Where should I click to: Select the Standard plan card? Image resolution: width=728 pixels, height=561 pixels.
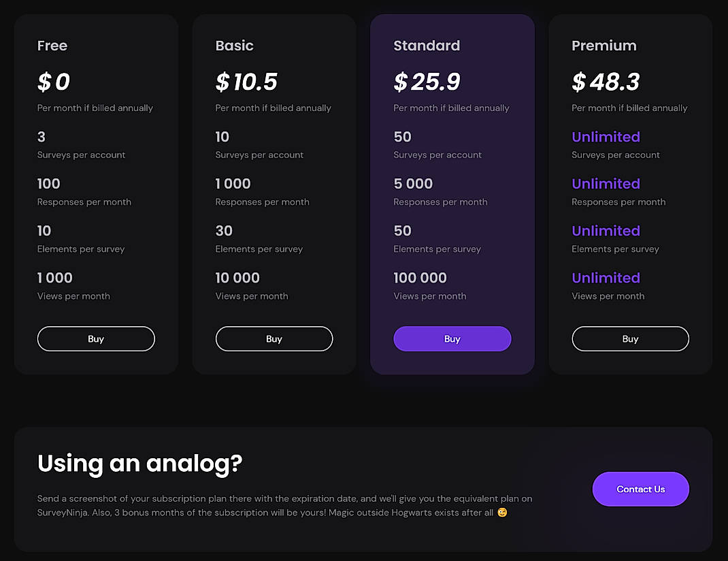coord(452,194)
